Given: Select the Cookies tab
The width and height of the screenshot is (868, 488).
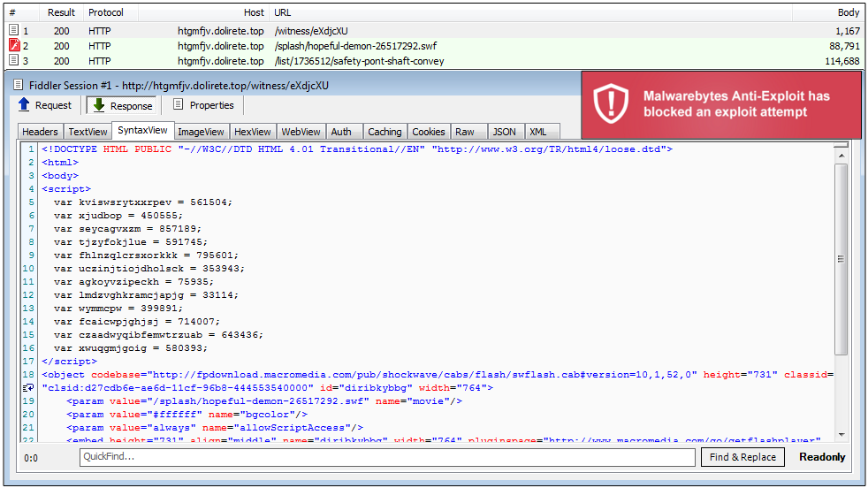Looking at the screenshot, I should [x=429, y=132].
